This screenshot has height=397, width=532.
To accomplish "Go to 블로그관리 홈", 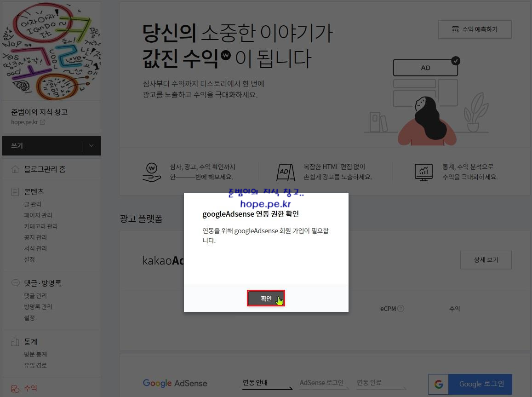I will coord(45,169).
